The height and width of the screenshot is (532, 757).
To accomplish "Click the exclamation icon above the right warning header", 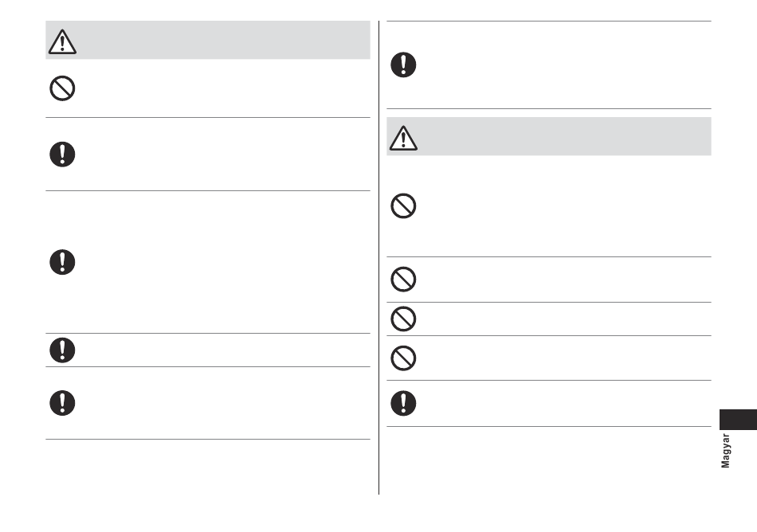I will 404,65.
